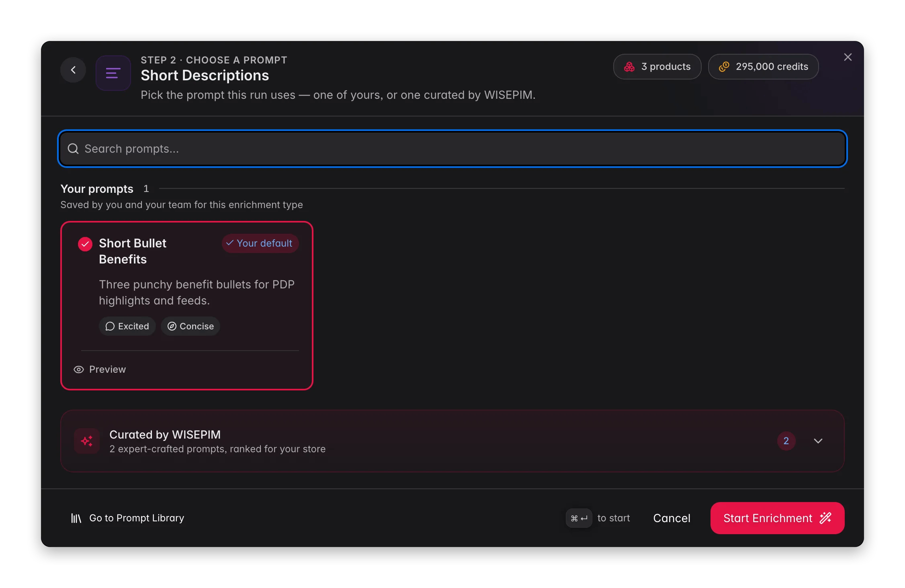The width and height of the screenshot is (905, 588).
Task: Click the Short Bullet Benefits card description
Action: [x=197, y=292]
